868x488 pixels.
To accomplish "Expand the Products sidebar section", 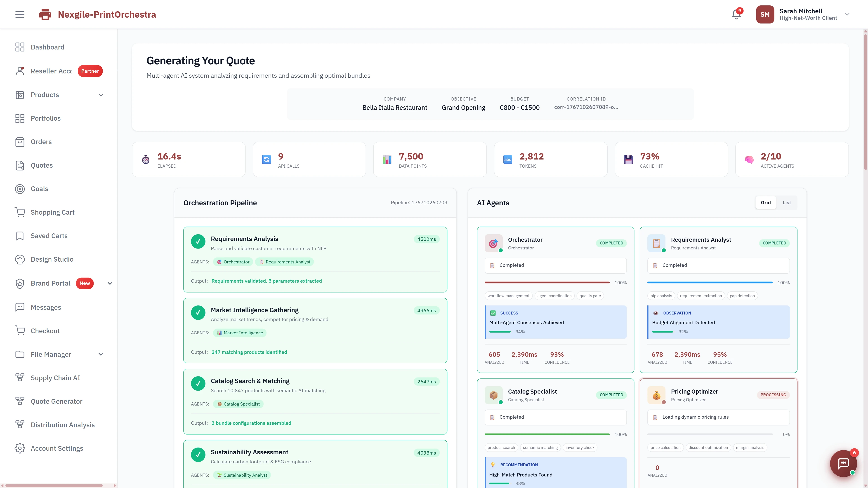I will tap(100, 95).
